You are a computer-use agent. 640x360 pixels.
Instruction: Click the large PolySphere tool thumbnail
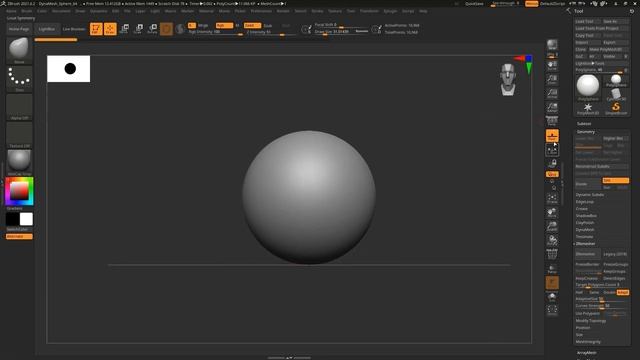(588, 87)
